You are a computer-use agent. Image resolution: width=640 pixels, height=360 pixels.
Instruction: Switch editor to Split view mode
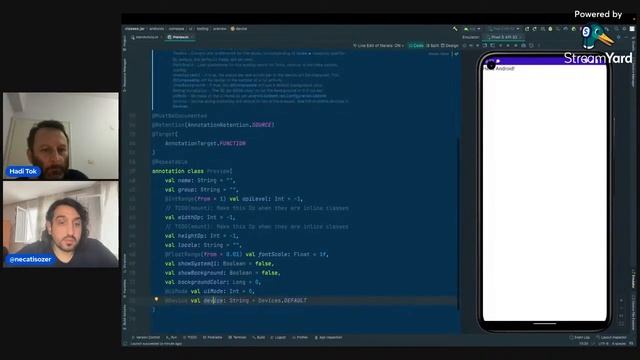click(x=433, y=46)
